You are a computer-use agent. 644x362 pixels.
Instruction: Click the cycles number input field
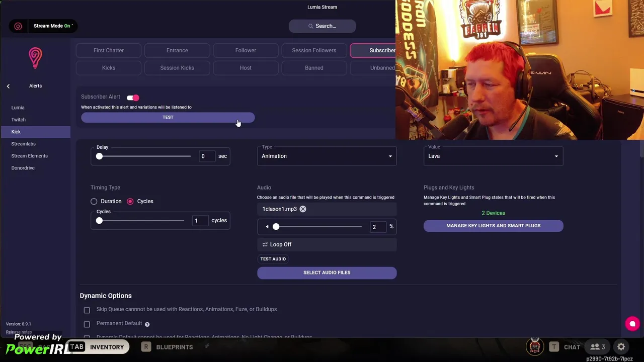click(200, 221)
